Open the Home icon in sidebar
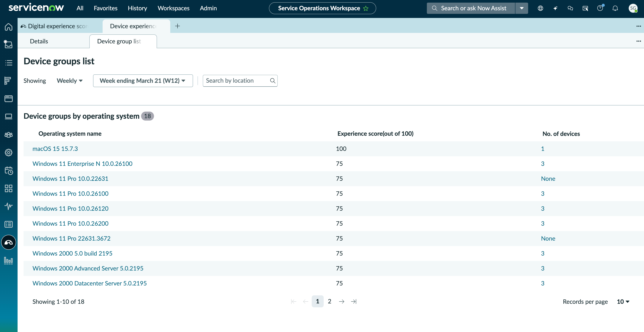The image size is (644, 332). (x=8, y=27)
